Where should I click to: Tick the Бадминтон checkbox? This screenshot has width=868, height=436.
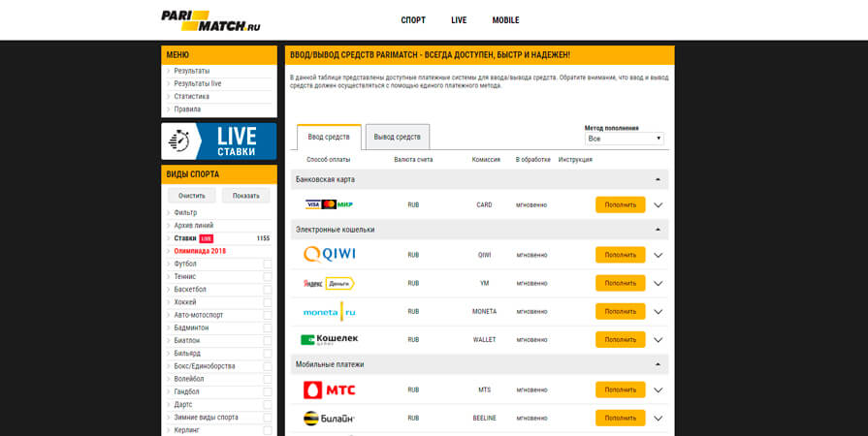(x=268, y=327)
